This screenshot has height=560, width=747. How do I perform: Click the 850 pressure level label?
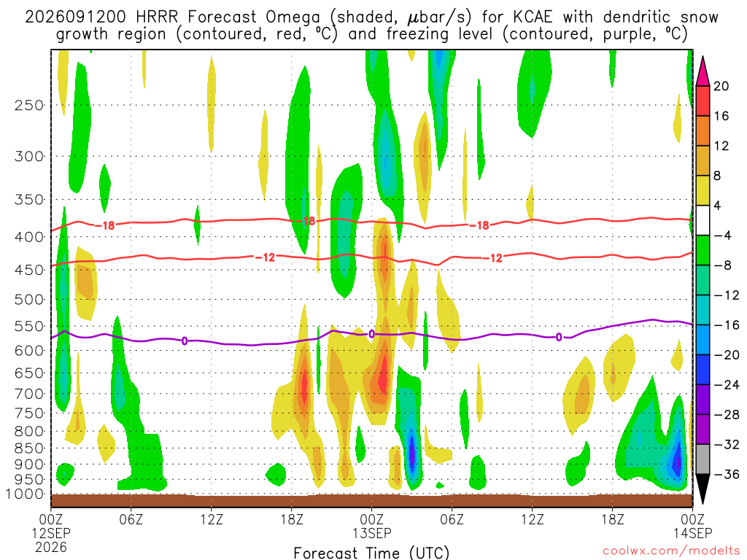click(29, 448)
